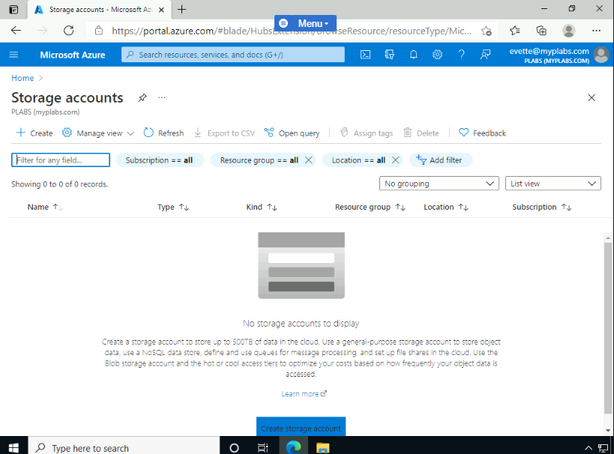Open the Azure notifications bell
This screenshot has width=614, height=454.
coord(414,54)
